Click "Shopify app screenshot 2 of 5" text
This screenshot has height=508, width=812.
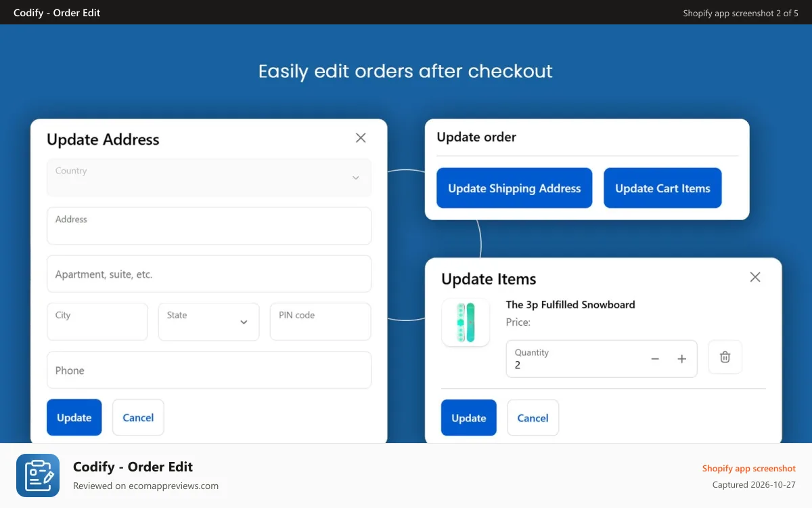740,13
